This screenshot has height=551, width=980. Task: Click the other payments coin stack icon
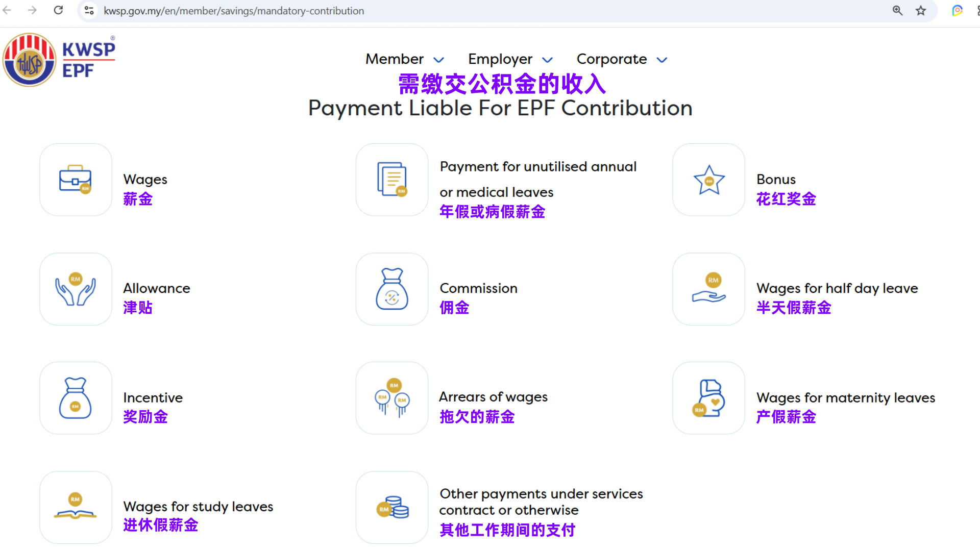tap(392, 508)
